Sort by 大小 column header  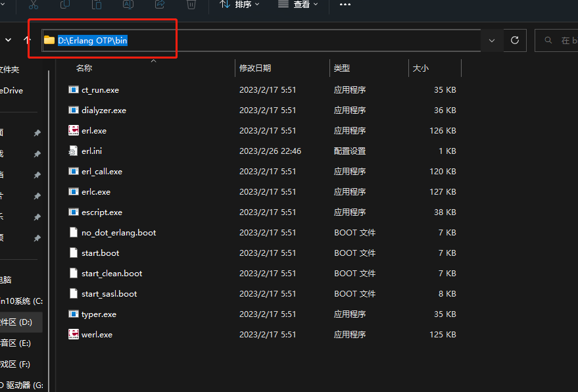pos(420,68)
